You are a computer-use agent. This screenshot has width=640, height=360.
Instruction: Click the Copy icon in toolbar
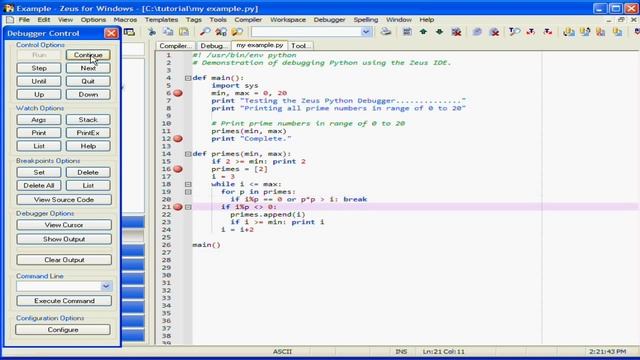(x=168, y=32)
